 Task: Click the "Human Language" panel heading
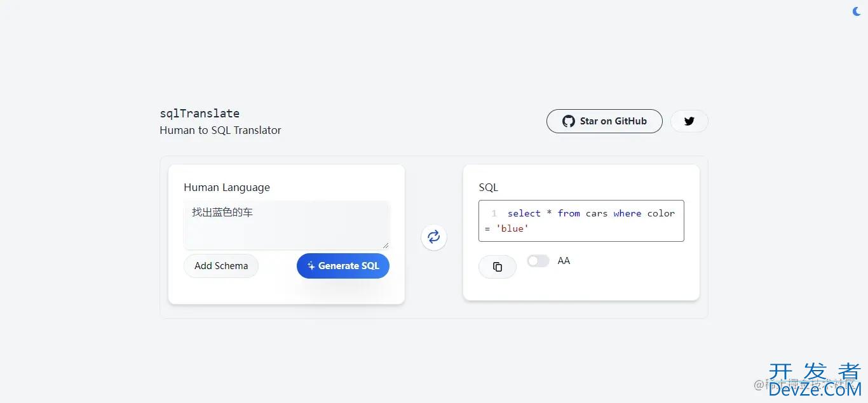pyautogui.click(x=227, y=187)
